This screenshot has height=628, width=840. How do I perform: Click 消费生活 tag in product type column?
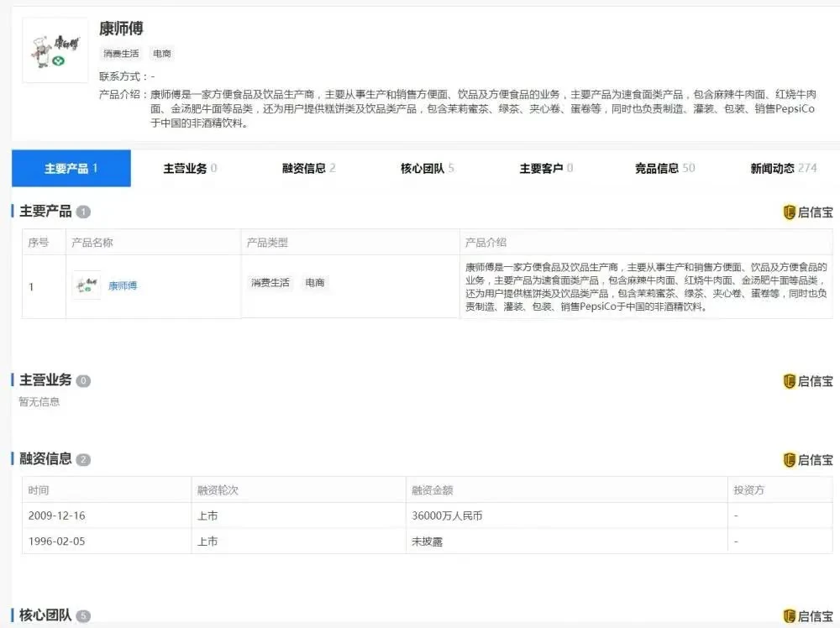(x=270, y=283)
